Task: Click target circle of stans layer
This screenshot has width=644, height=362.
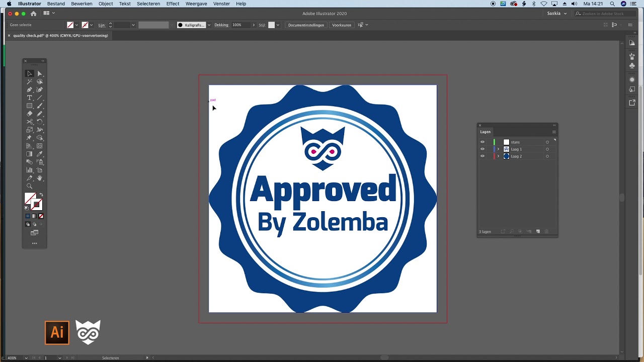Action: (547, 142)
